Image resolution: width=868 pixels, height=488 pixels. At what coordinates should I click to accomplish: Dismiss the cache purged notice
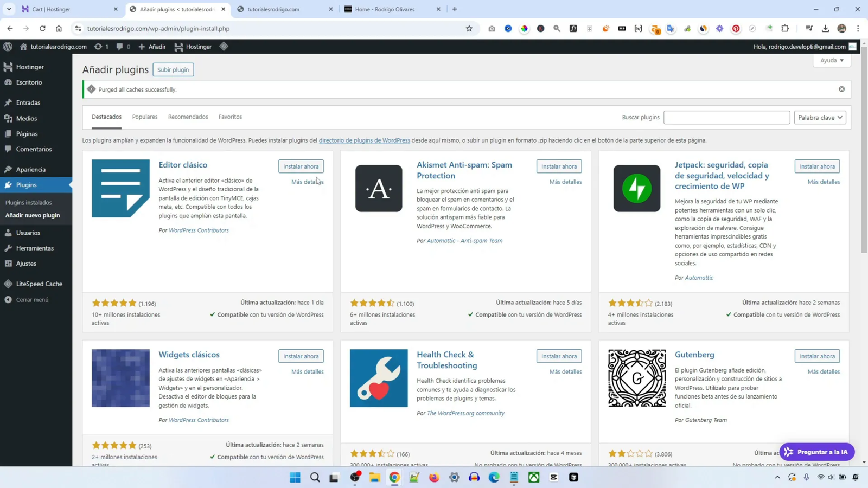(x=841, y=88)
